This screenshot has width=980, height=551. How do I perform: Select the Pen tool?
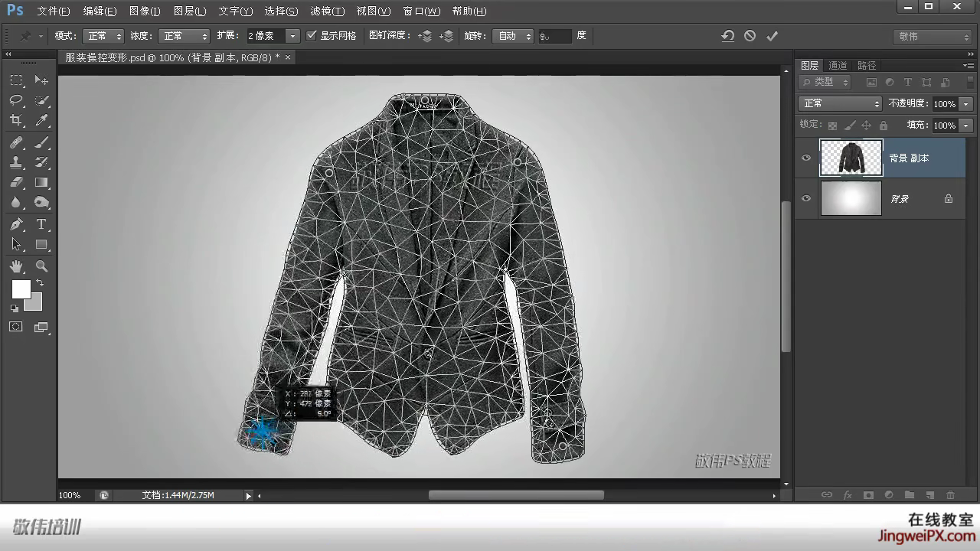point(16,224)
